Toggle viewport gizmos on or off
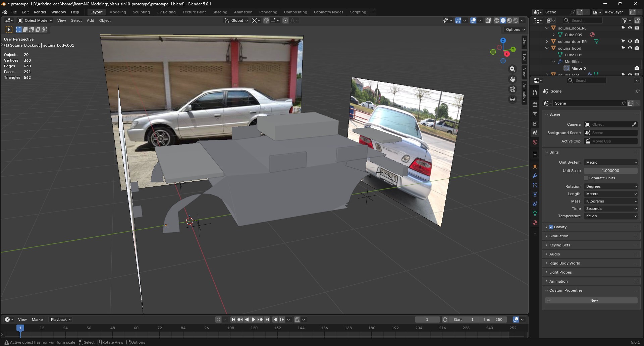The height and width of the screenshot is (346, 644). 458,20
